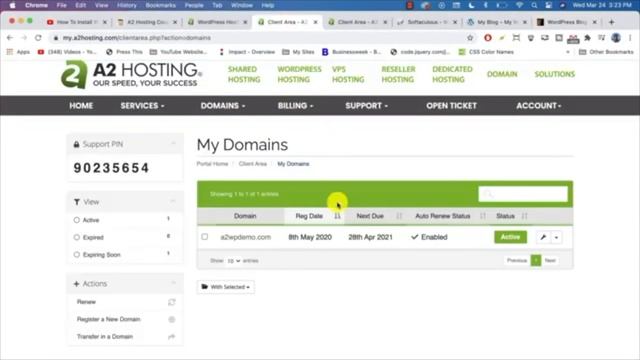Screen dimensions: 640x360
Task: Open Reseller Hosting link
Action: (x=398, y=74)
